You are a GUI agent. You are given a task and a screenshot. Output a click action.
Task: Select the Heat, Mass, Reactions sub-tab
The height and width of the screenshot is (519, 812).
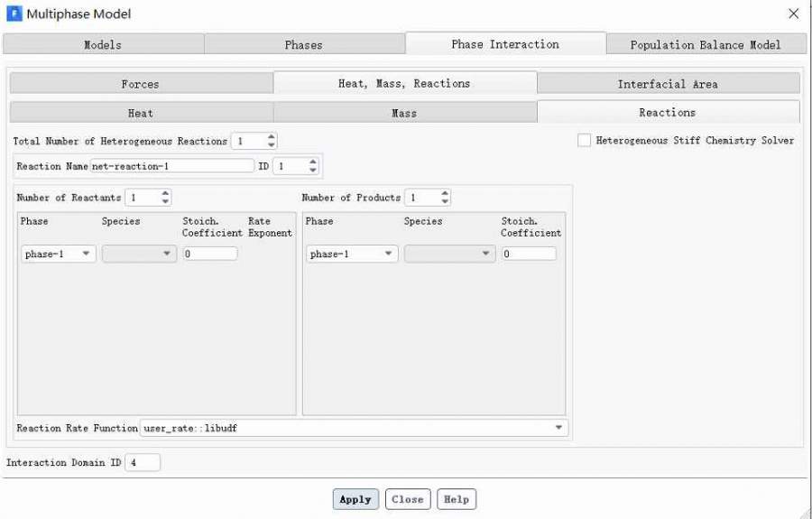click(x=404, y=83)
